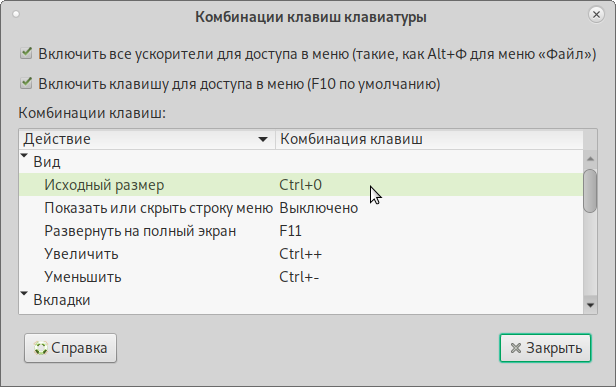Disable all menu access accelerators checkbox
616x387 pixels.
coord(26,53)
